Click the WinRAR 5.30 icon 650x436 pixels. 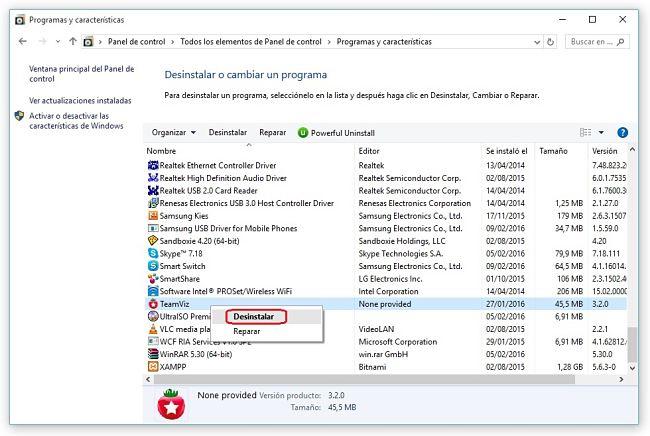click(153, 354)
